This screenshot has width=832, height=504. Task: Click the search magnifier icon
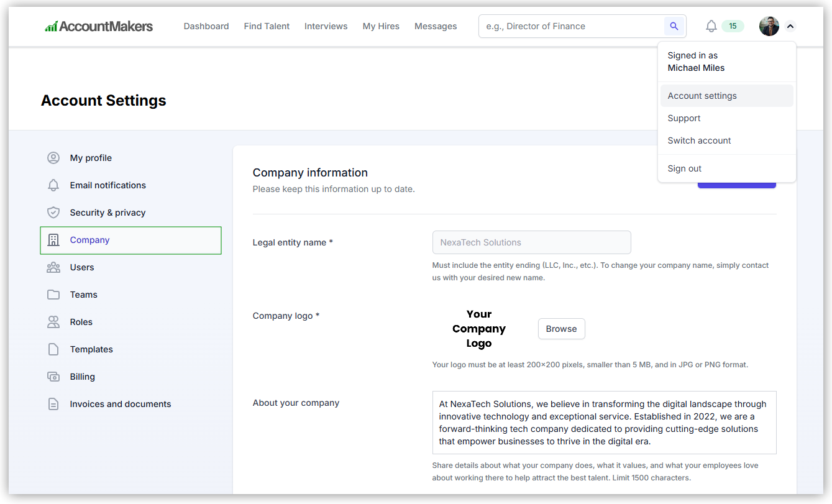pyautogui.click(x=674, y=26)
